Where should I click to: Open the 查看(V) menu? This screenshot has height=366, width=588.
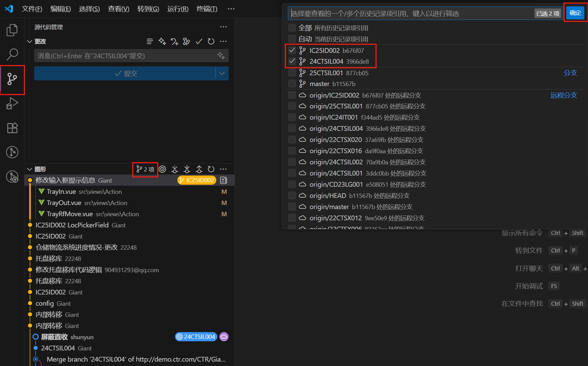(118, 9)
